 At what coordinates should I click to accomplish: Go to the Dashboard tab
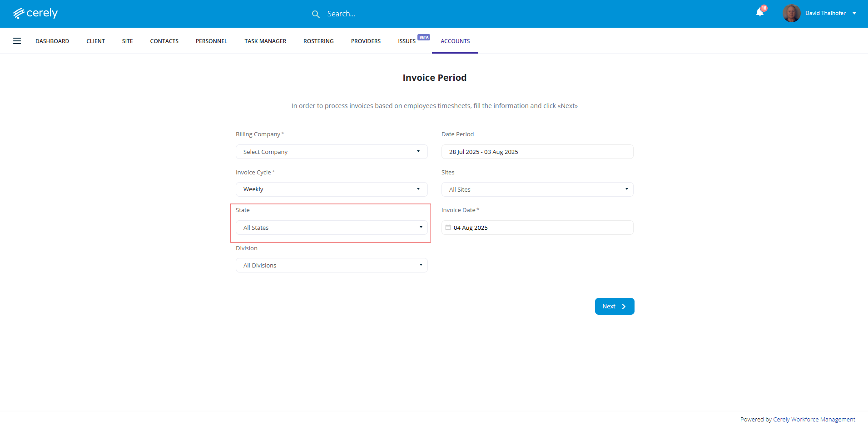[x=52, y=41]
